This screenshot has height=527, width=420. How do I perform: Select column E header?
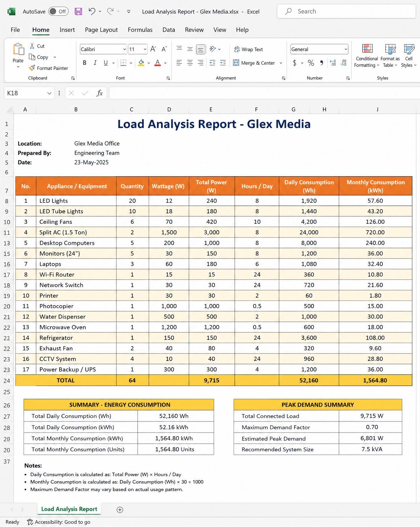point(211,109)
